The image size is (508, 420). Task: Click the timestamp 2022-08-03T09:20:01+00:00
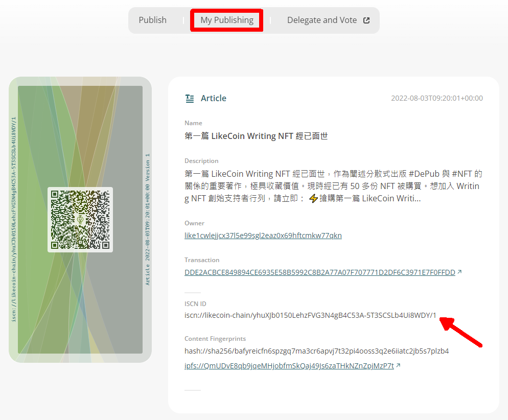coord(437,98)
